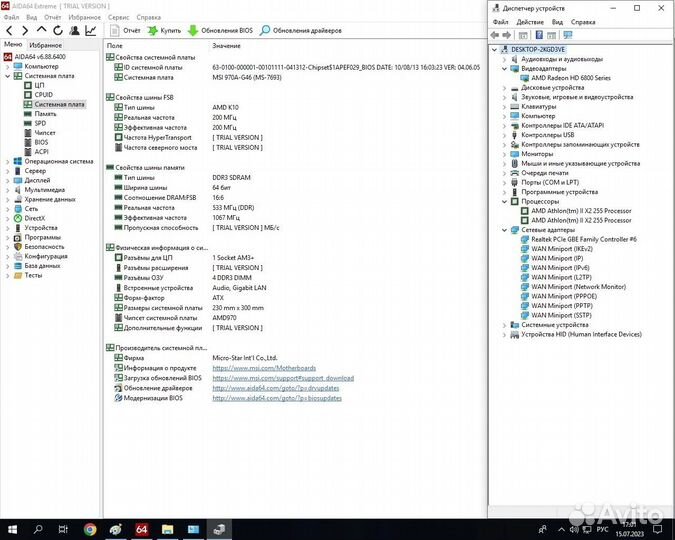The image size is (675, 540).
Task: Expand the Операционная система tree node
Action: (7, 161)
